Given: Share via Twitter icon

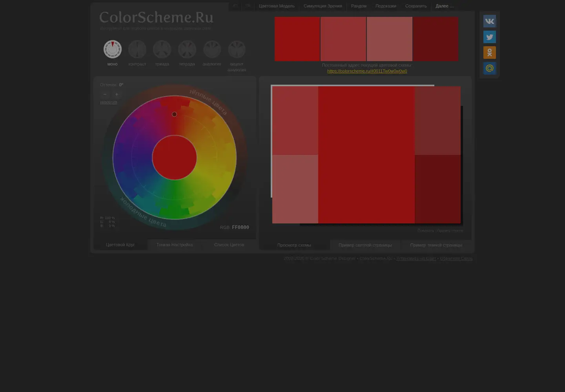Looking at the screenshot, I should coord(490,37).
